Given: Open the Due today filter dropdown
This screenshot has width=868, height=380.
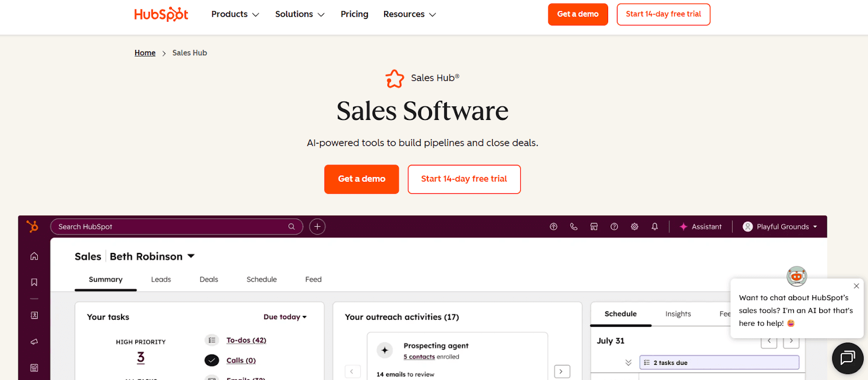Looking at the screenshot, I should pos(285,317).
